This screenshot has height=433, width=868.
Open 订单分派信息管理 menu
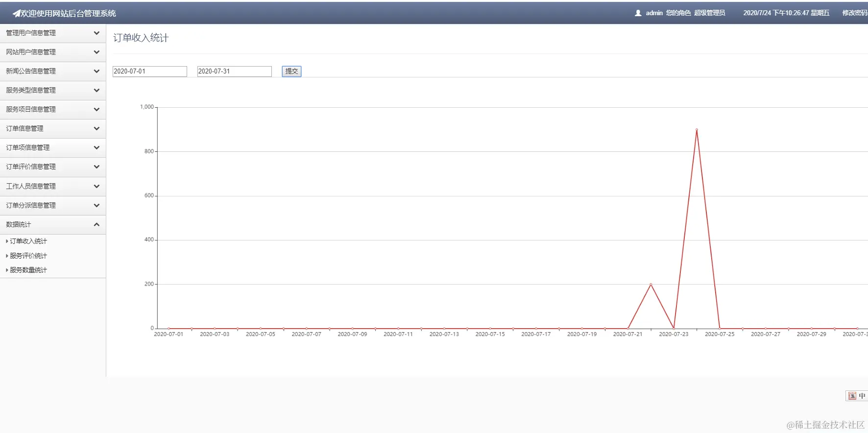pyautogui.click(x=53, y=205)
